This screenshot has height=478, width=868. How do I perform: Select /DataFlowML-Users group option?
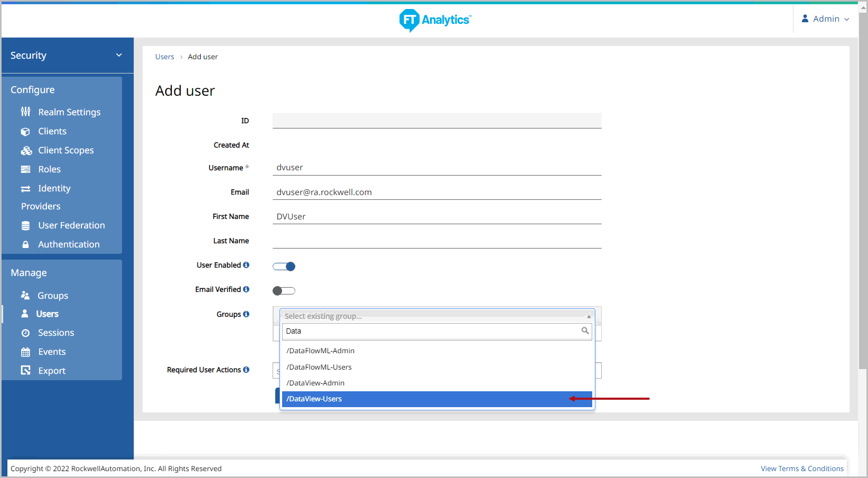437,367
